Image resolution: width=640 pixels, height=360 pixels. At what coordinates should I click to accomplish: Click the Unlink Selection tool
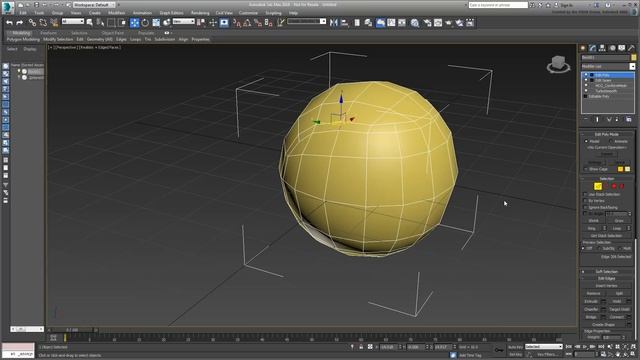[x=43, y=22]
